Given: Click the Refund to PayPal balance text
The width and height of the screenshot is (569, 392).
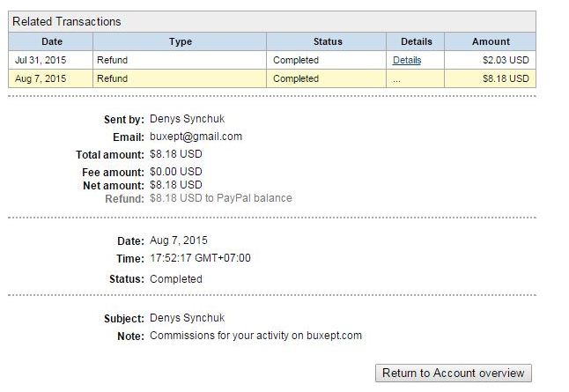Looking at the screenshot, I should 221,198.
